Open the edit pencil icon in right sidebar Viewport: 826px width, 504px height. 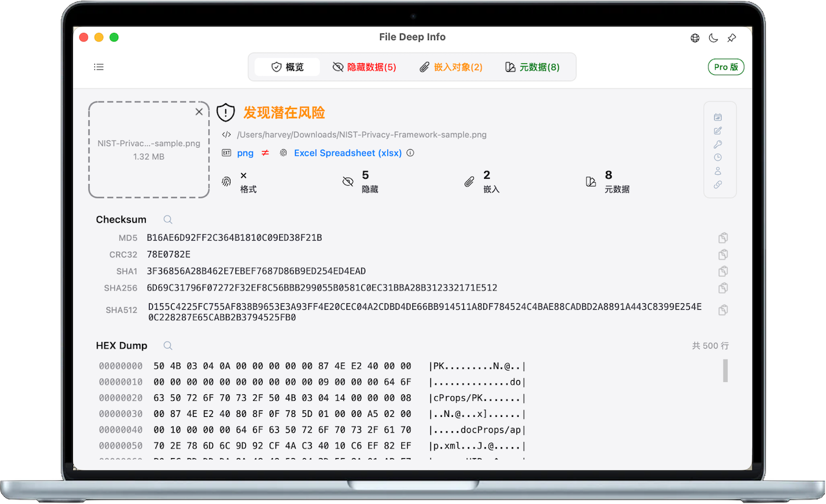point(718,130)
